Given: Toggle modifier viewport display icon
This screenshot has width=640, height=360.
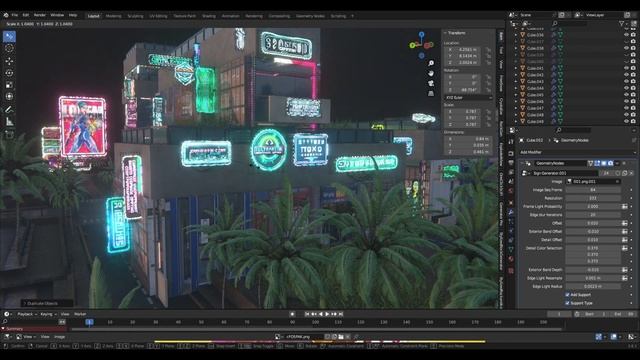Looking at the screenshot, I should click(604, 163).
